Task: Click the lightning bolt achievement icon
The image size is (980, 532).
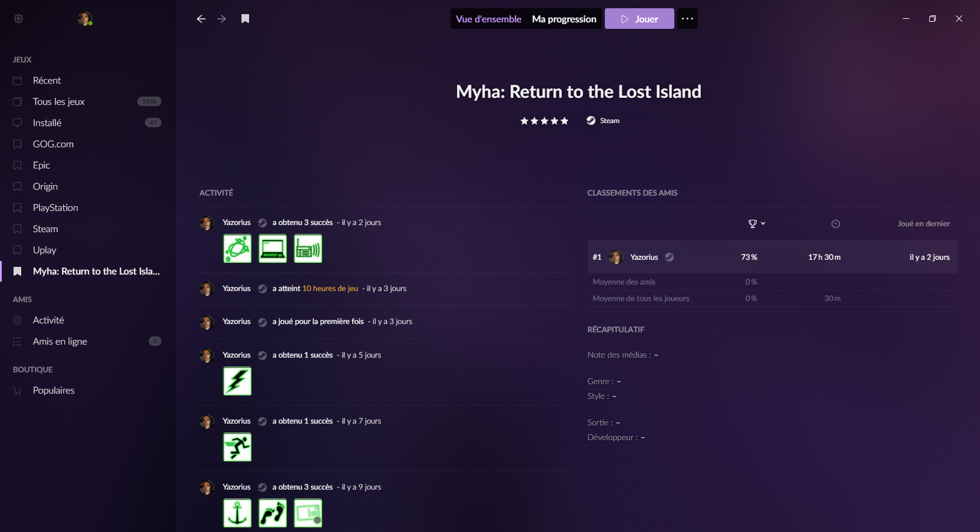Action: point(237,381)
